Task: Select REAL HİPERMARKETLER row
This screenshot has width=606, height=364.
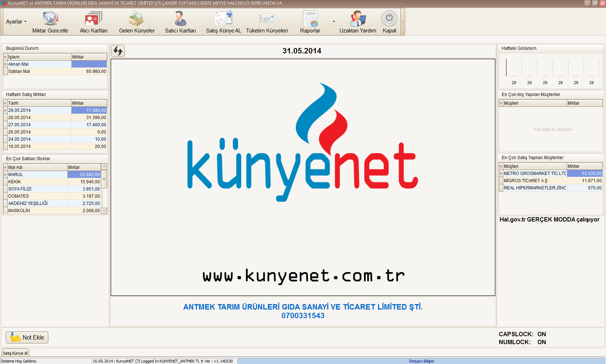Action: coord(551,188)
